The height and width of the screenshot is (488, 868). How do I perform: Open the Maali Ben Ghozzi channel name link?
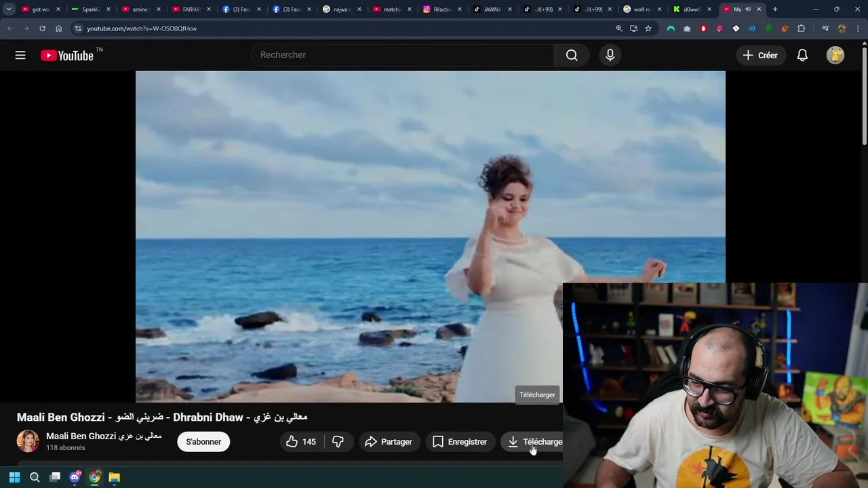click(104, 436)
